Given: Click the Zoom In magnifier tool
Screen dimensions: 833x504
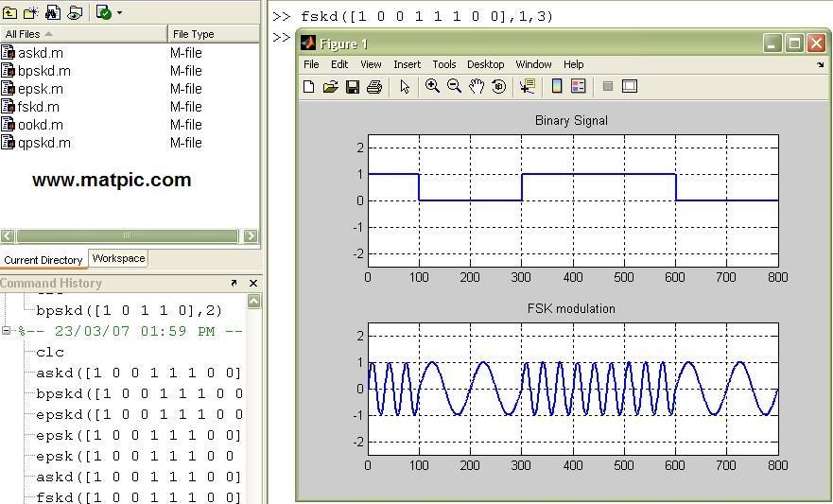Looking at the screenshot, I should pyautogui.click(x=432, y=86).
